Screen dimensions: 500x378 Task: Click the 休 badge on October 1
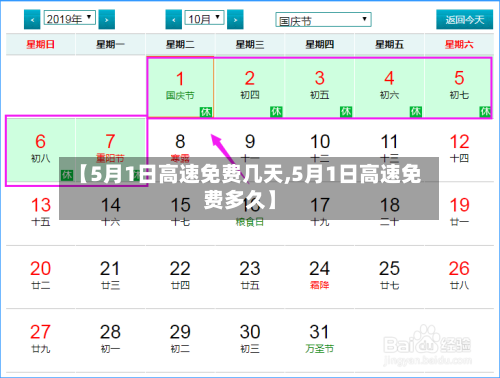[x=206, y=112]
